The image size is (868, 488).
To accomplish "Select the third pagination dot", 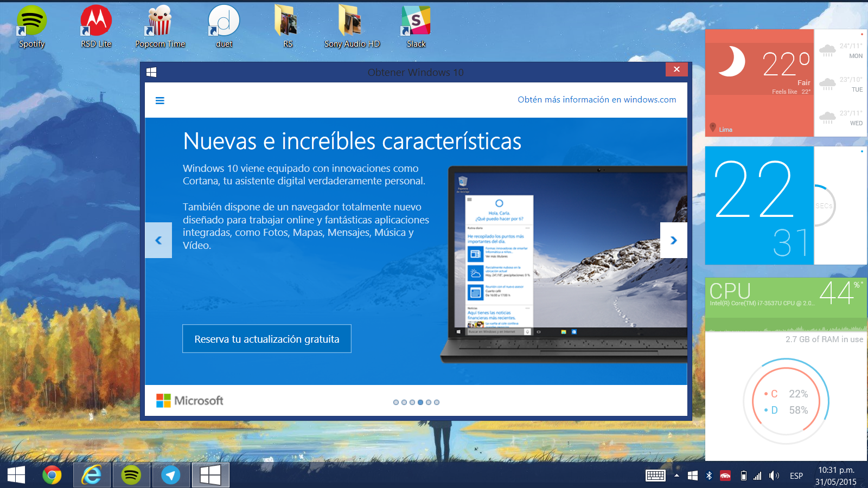I will tap(412, 402).
